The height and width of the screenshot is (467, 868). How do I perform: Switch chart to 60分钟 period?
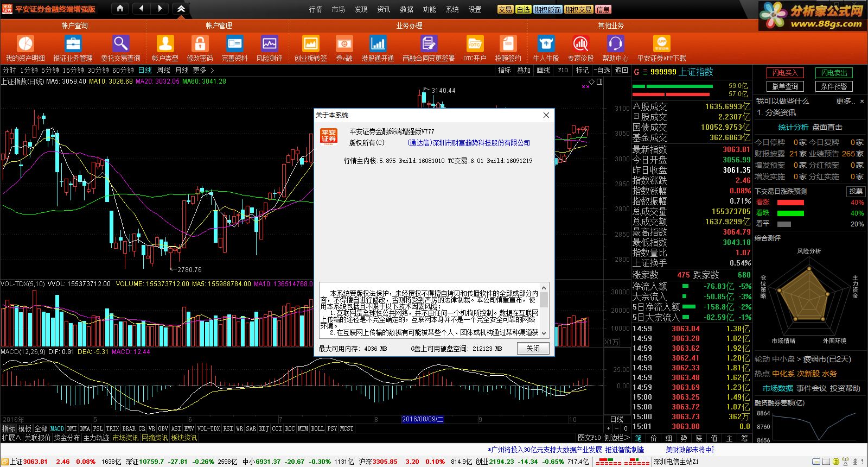pyautogui.click(x=123, y=70)
